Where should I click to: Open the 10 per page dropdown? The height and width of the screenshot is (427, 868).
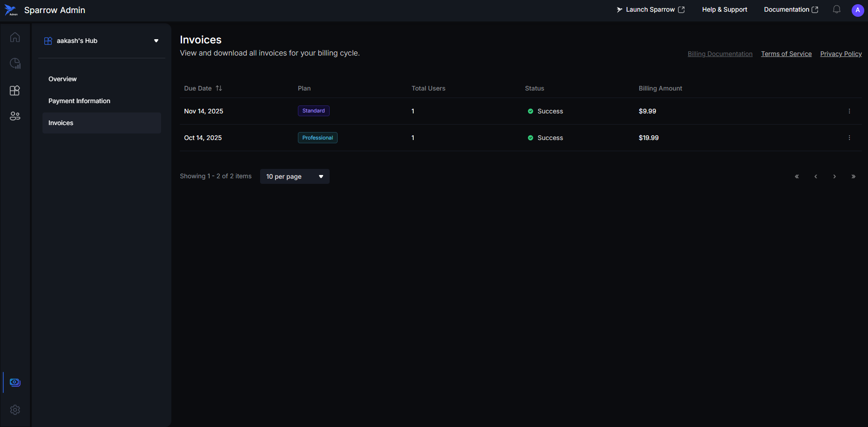click(x=294, y=176)
